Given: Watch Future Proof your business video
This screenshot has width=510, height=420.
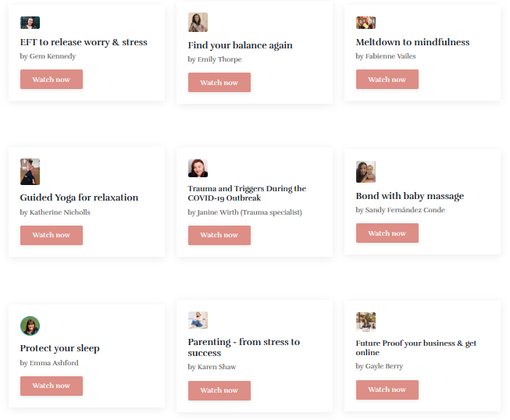Looking at the screenshot, I should (387, 390).
